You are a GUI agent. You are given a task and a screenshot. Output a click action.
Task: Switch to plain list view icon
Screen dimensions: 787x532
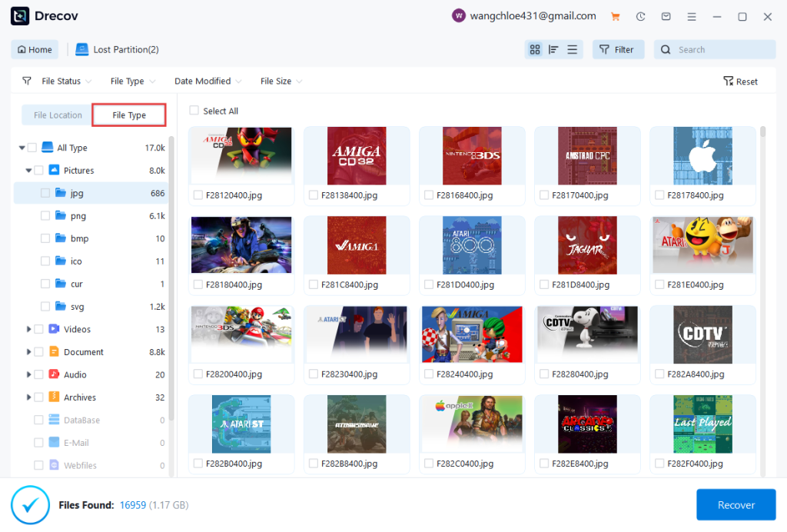coord(572,50)
